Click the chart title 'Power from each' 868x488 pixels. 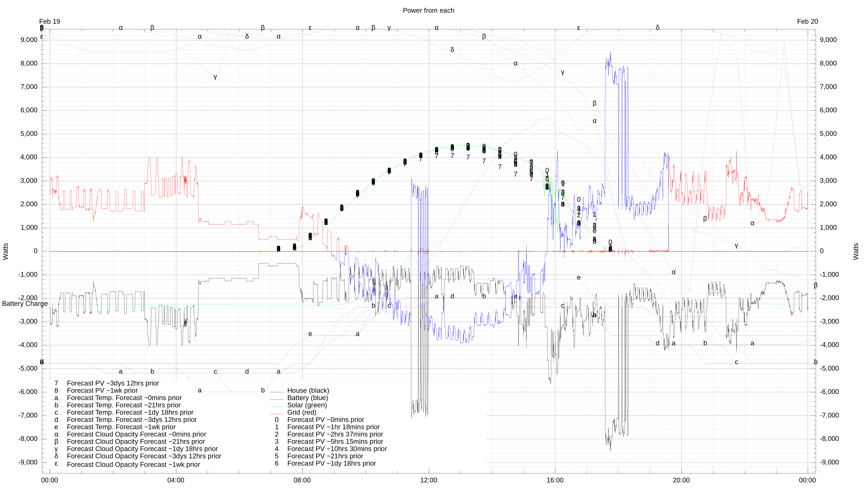tap(428, 11)
